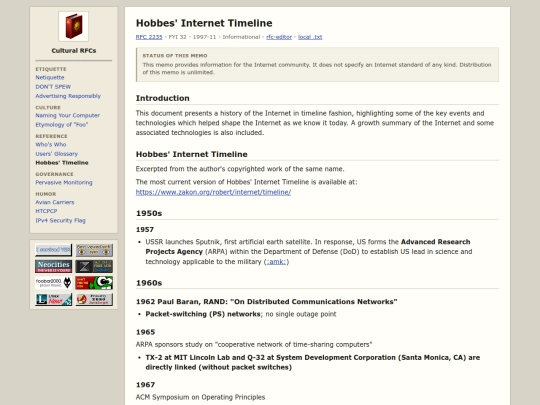Click the 1965 year heading
Screen dimensions: 540x405
[x=145, y=332]
